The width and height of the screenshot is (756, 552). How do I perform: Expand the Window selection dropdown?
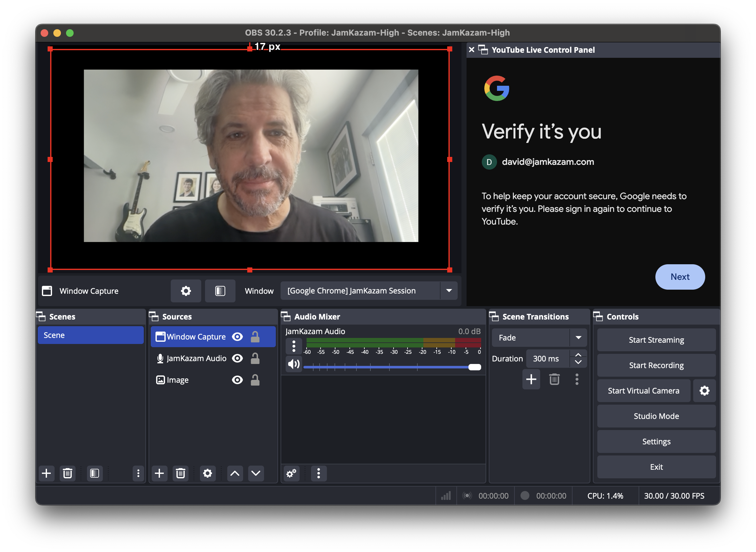tap(449, 291)
